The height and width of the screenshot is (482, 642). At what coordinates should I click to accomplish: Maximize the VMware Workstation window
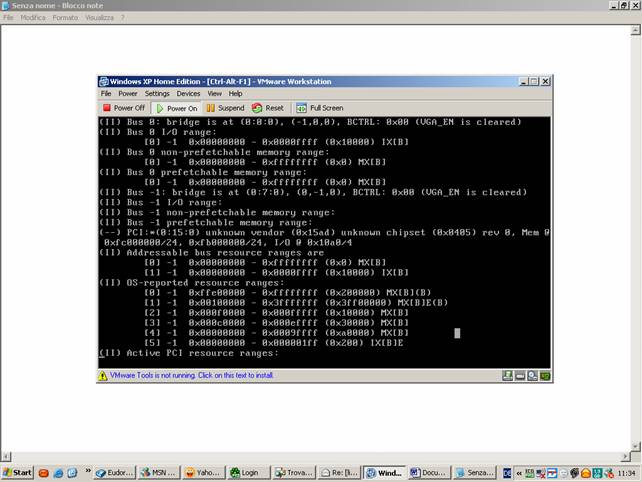click(x=533, y=81)
